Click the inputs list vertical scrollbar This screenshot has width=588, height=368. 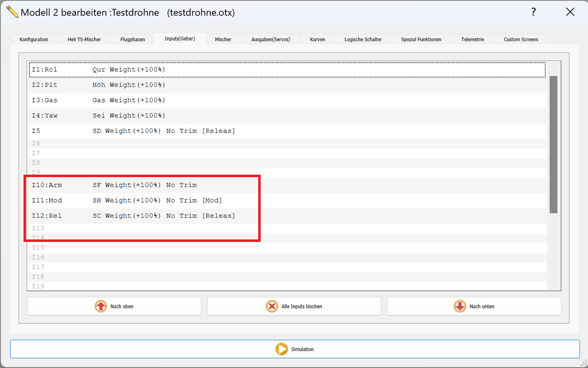pos(553,144)
